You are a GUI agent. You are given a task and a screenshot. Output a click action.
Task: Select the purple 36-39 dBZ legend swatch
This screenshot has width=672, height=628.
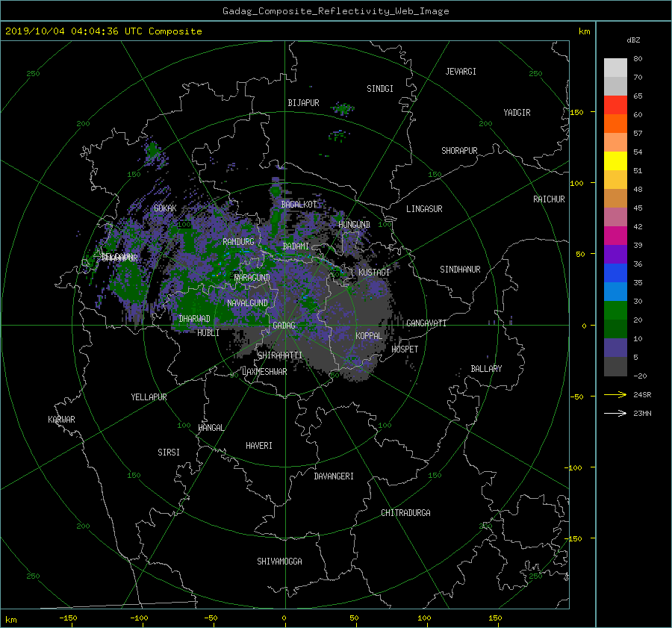click(x=615, y=254)
